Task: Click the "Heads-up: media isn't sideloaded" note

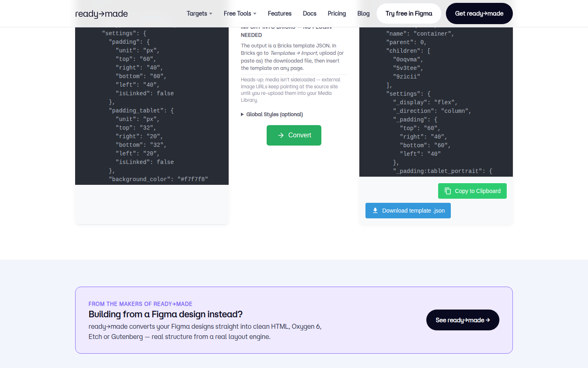Action: pyautogui.click(x=290, y=90)
